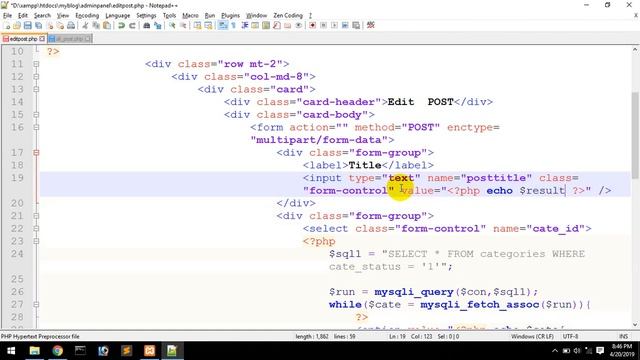Image resolution: width=640 pixels, height=360 pixels.
Task: Collapse fold marker on line 16
Action: (36, 127)
